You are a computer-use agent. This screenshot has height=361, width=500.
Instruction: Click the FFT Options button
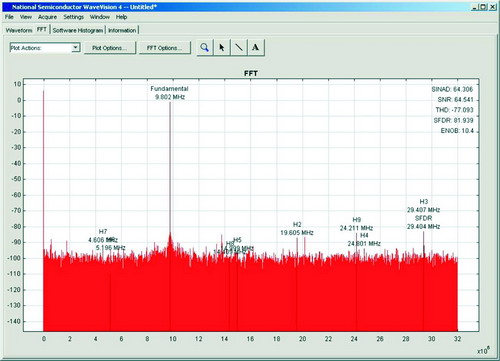[165, 48]
